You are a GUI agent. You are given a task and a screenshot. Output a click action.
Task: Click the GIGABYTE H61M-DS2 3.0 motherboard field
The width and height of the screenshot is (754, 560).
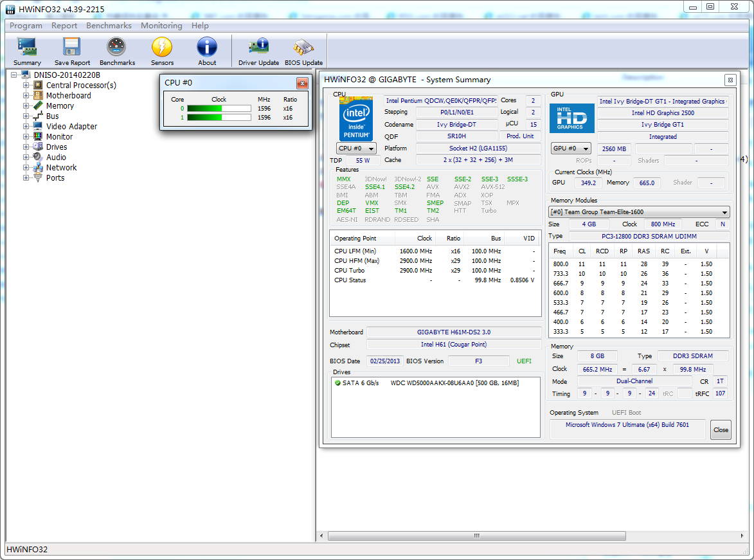pyautogui.click(x=454, y=332)
